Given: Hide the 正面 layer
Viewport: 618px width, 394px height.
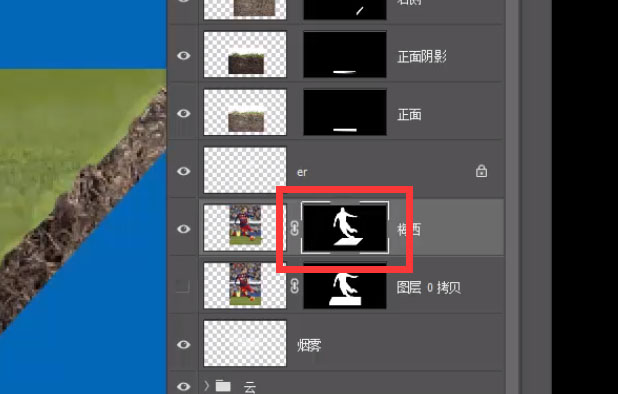Looking at the screenshot, I should pyautogui.click(x=184, y=113).
